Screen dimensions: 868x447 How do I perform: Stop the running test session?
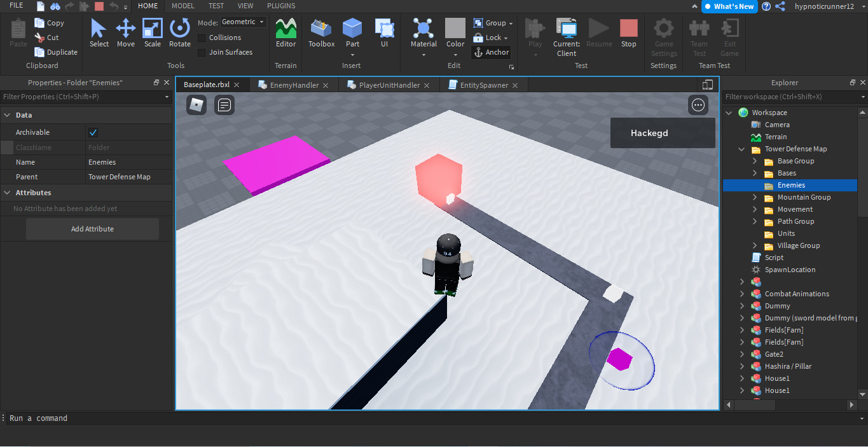pos(628,32)
